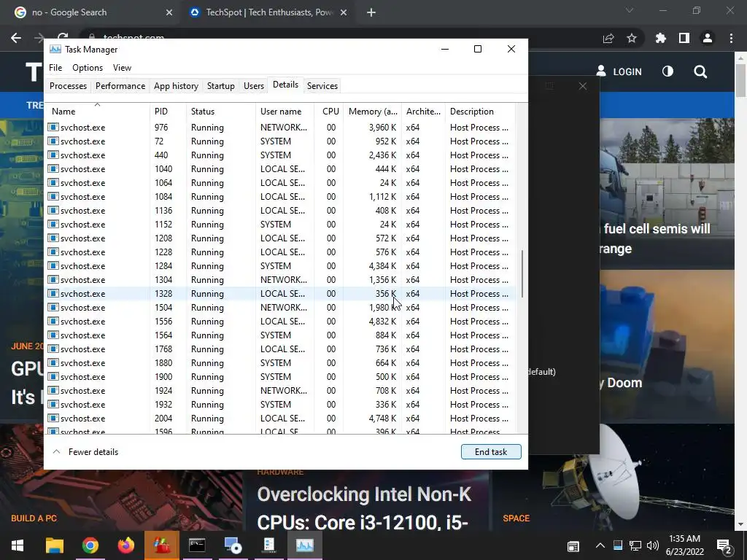Switch to the Startup tab
Viewport: 747px width, 560px height.
(220, 86)
